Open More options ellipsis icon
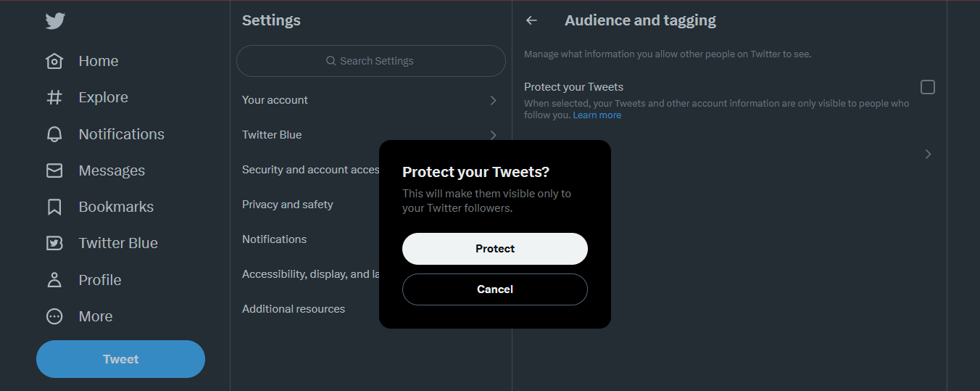This screenshot has height=391, width=980. pyautogui.click(x=54, y=316)
